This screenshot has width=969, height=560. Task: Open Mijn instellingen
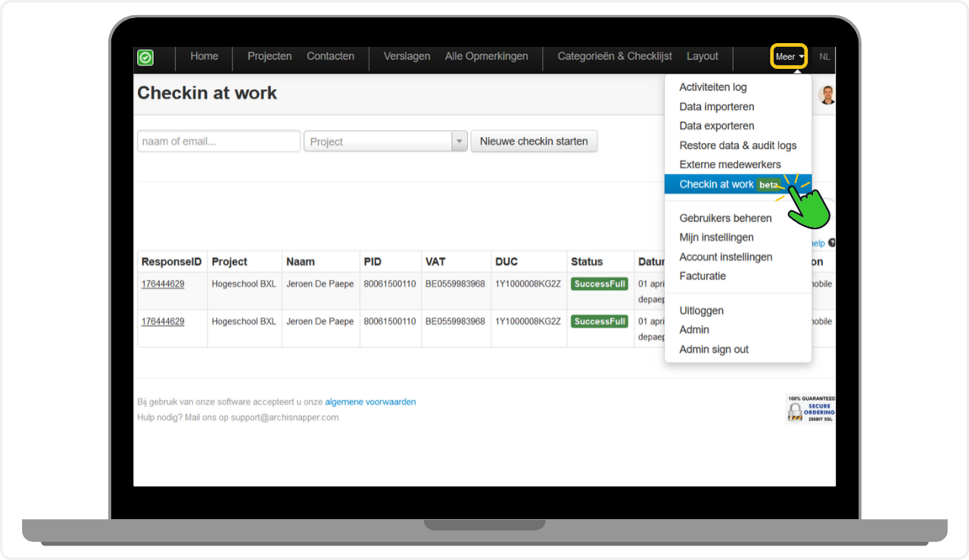[738, 238]
